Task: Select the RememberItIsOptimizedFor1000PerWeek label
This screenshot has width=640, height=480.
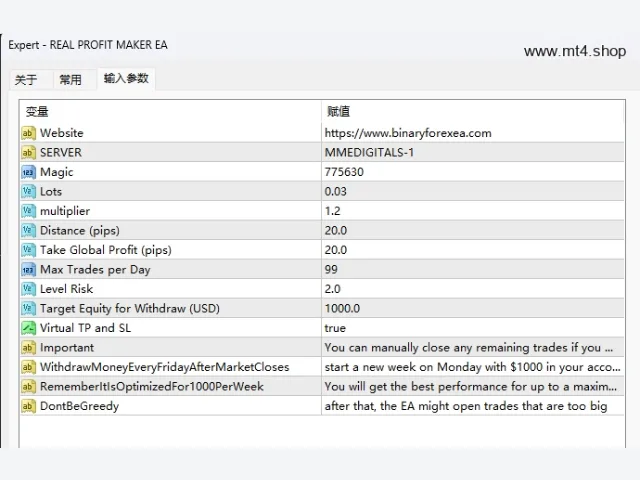Action: tap(152, 387)
